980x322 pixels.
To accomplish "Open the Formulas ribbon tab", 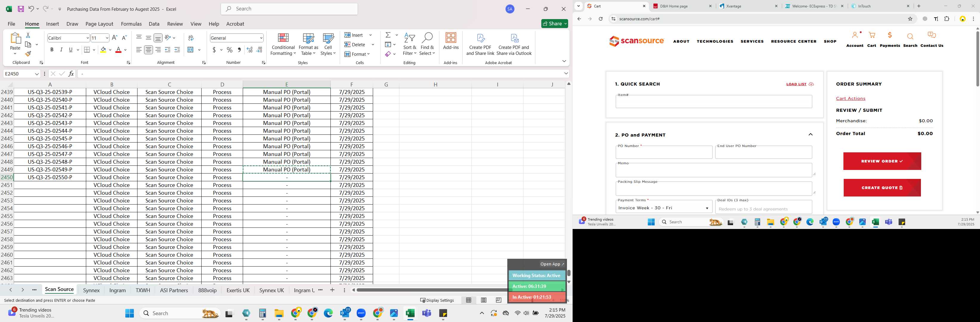I will click(131, 24).
